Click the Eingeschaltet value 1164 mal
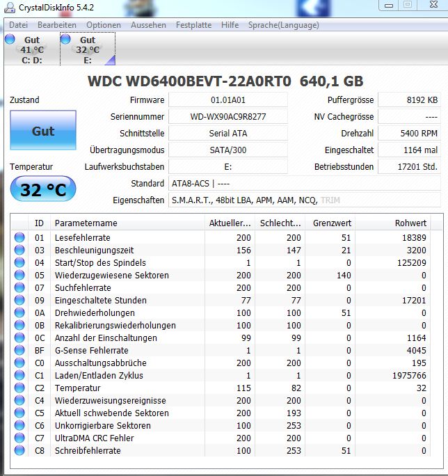448x476 pixels. pyautogui.click(x=409, y=150)
